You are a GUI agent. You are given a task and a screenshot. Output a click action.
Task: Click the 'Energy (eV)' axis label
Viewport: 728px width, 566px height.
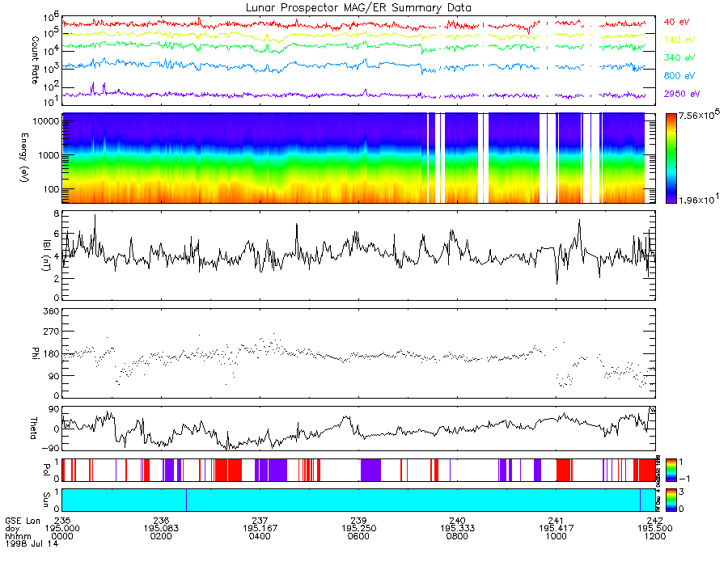(x=24, y=158)
